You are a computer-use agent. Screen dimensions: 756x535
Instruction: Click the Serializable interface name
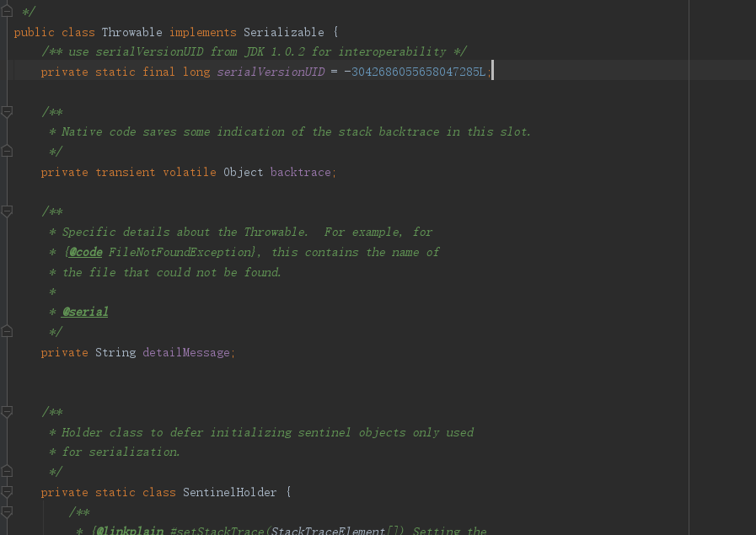tap(283, 32)
